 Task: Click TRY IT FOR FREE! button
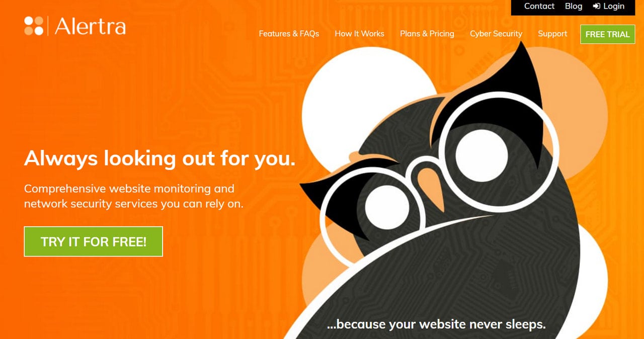[x=94, y=241]
